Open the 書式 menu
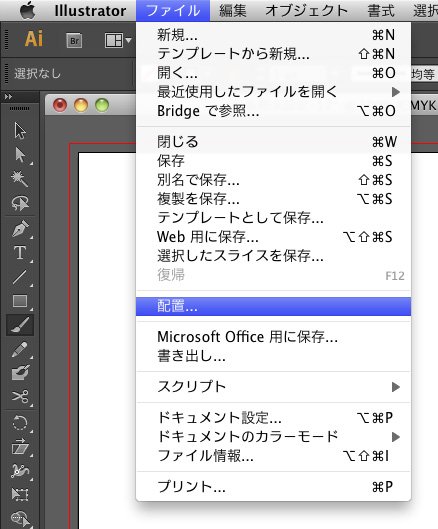Screen dimensions: 438x529 (381, 11)
